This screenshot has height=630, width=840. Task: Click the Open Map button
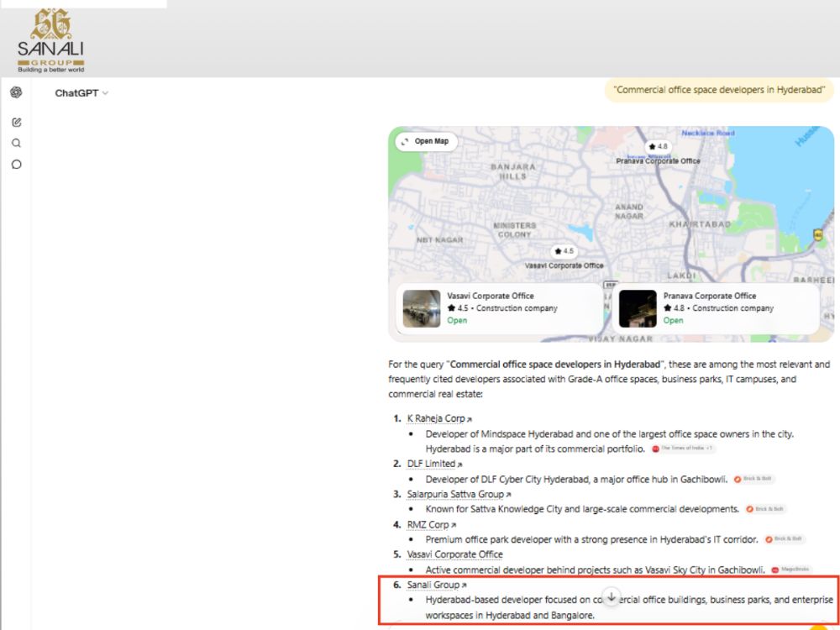(x=426, y=141)
